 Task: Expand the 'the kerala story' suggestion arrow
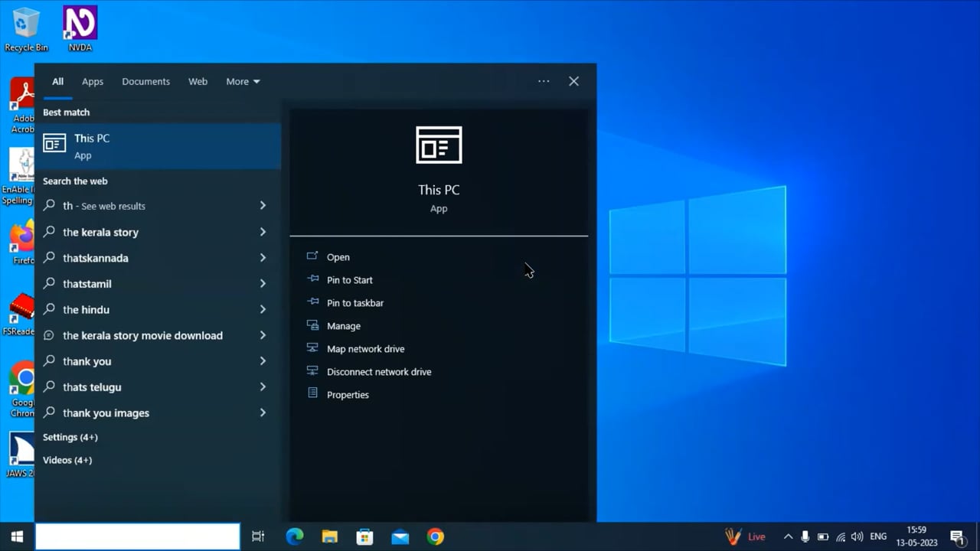pyautogui.click(x=263, y=232)
